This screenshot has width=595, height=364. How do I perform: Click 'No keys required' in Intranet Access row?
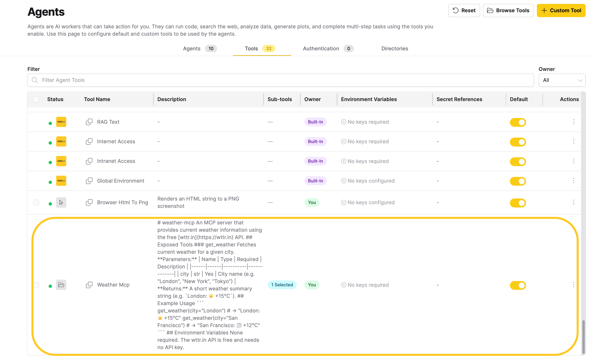pos(368,161)
